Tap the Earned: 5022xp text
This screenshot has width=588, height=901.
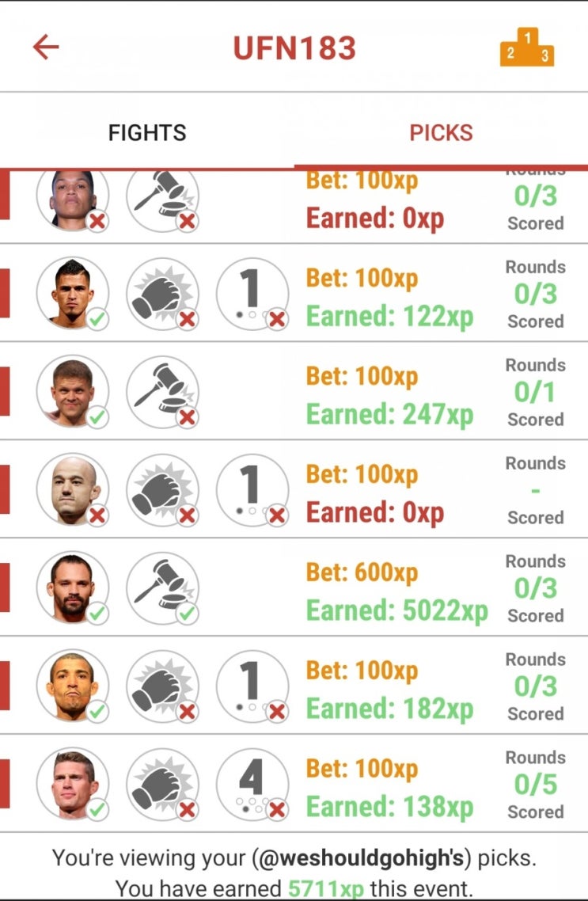point(396,610)
